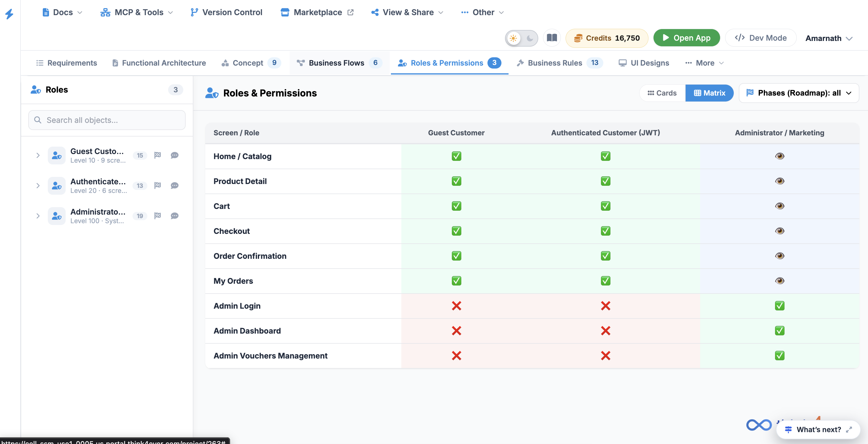
Task: Click the lightning bolt logo icon
Action: point(10,14)
